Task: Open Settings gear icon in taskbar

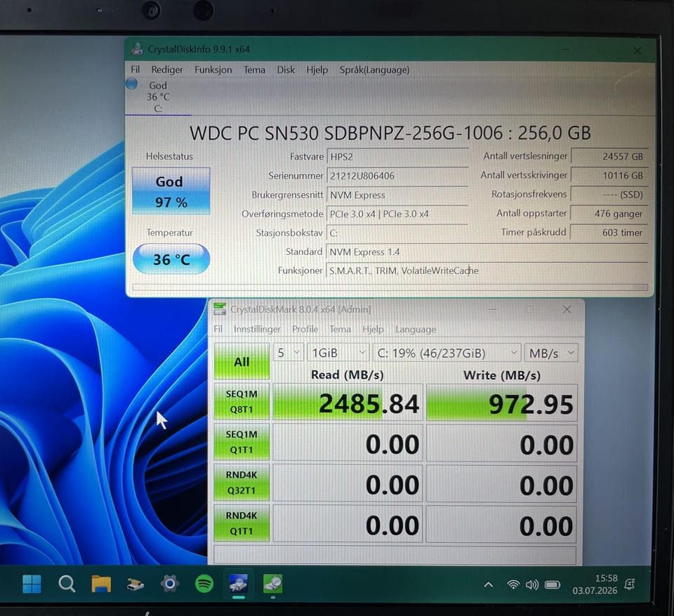Action: point(170,584)
